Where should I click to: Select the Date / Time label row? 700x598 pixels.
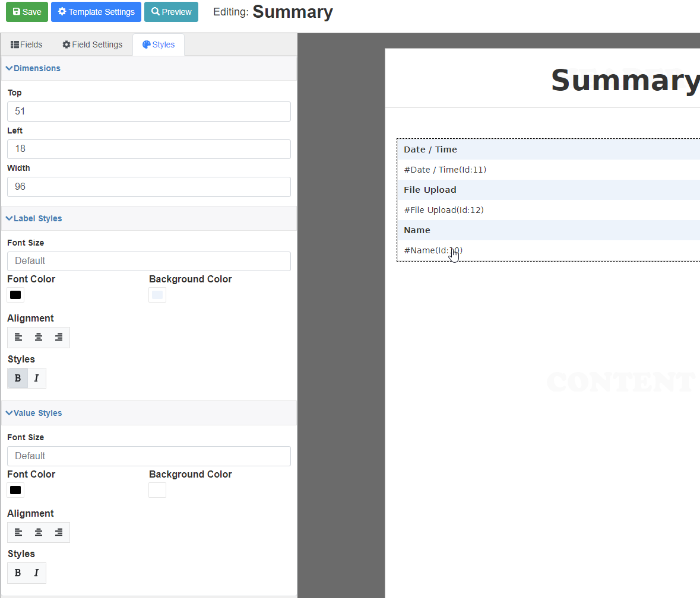pyautogui.click(x=549, y=149)
